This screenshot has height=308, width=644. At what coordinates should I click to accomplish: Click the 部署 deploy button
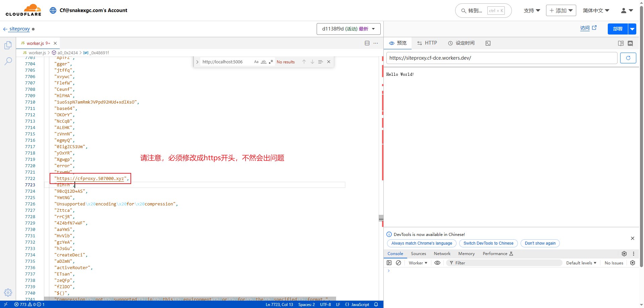tap(618, 29)
